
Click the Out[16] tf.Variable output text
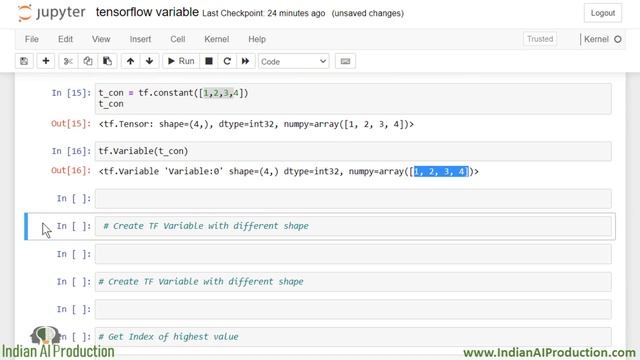[289, 171]
